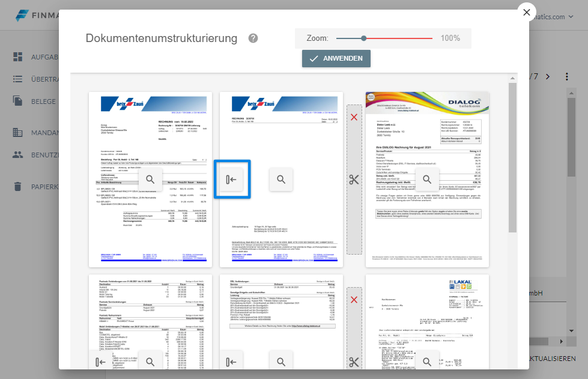Click the Aktualisieren button in background
588x379 pixels.
[x=553, y=359]
